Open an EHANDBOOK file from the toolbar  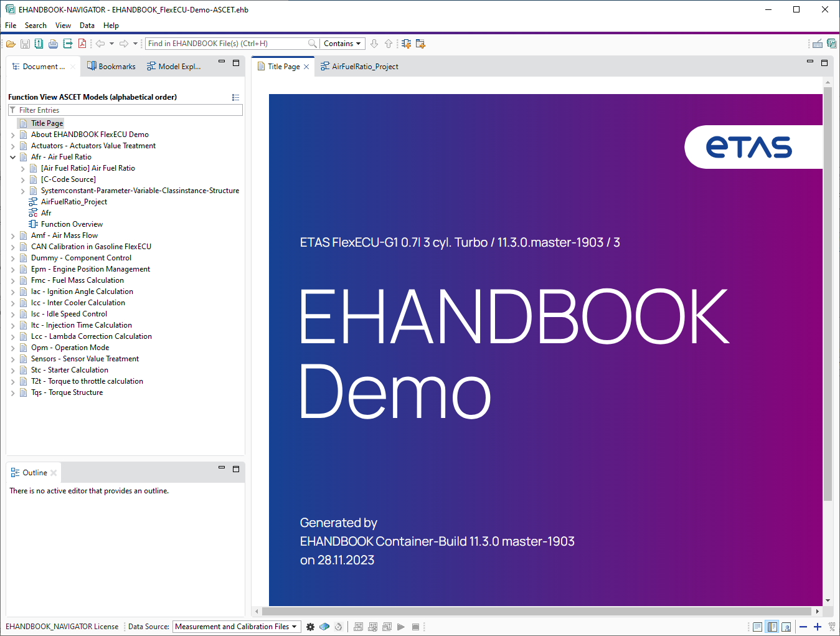tap(11, 43)
